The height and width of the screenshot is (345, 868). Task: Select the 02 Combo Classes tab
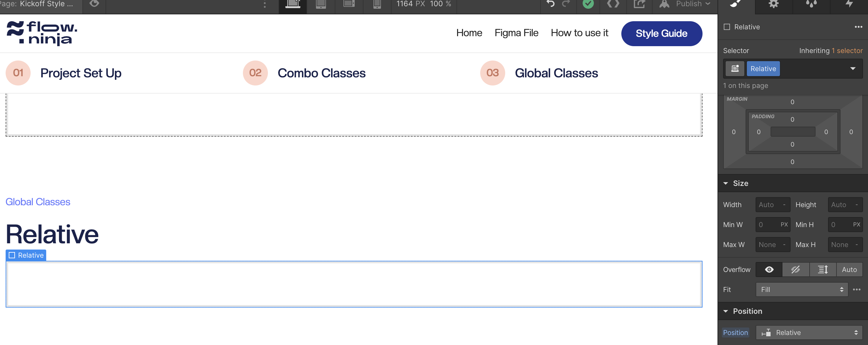(304, 73)
